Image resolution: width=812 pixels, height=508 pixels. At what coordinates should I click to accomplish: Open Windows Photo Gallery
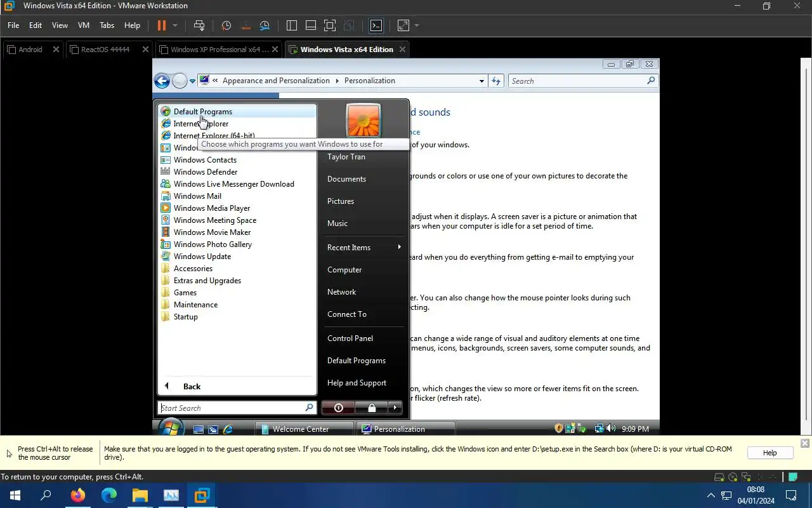click(237, 244)
